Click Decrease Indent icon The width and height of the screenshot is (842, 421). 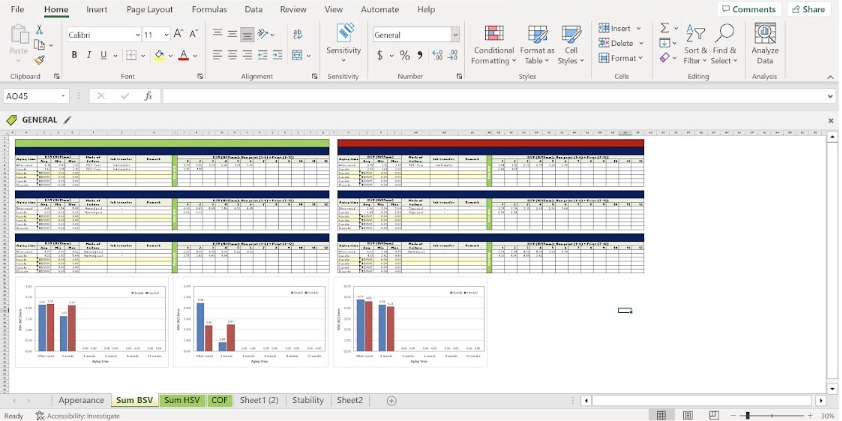(x=263, y=55)
